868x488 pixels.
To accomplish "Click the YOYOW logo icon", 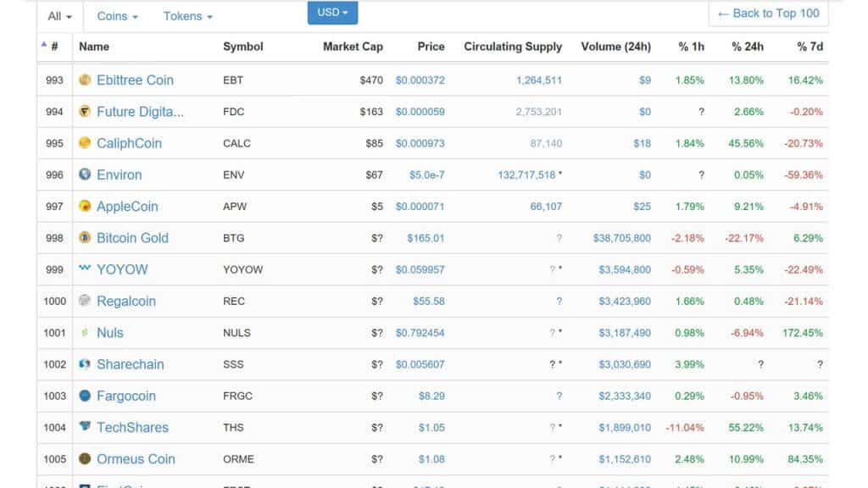I will (x=85, y=269).
